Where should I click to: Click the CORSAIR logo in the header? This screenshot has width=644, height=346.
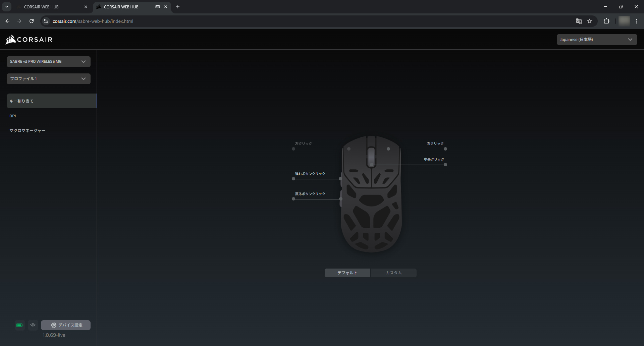tap(29, 39)
